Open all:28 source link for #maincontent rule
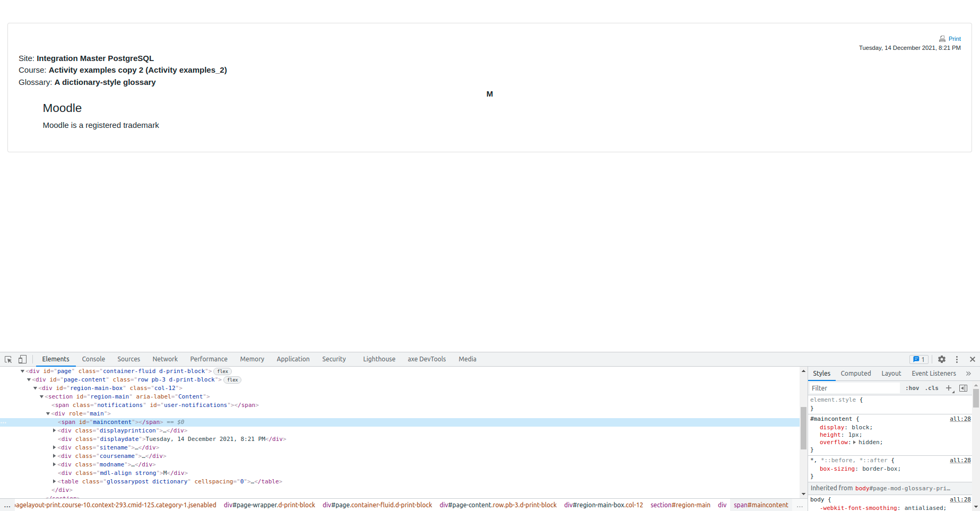Screen dimensions: 980x511 pos(960,419)
